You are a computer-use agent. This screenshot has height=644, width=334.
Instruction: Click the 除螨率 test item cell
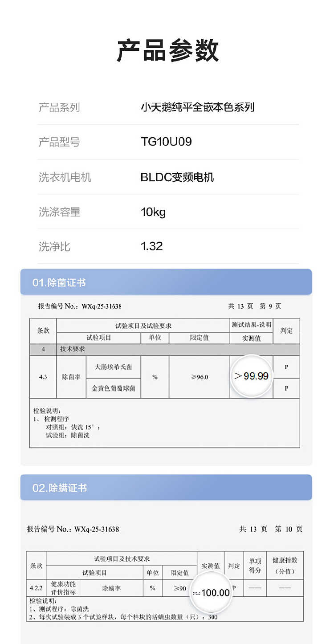pos(112,588)
